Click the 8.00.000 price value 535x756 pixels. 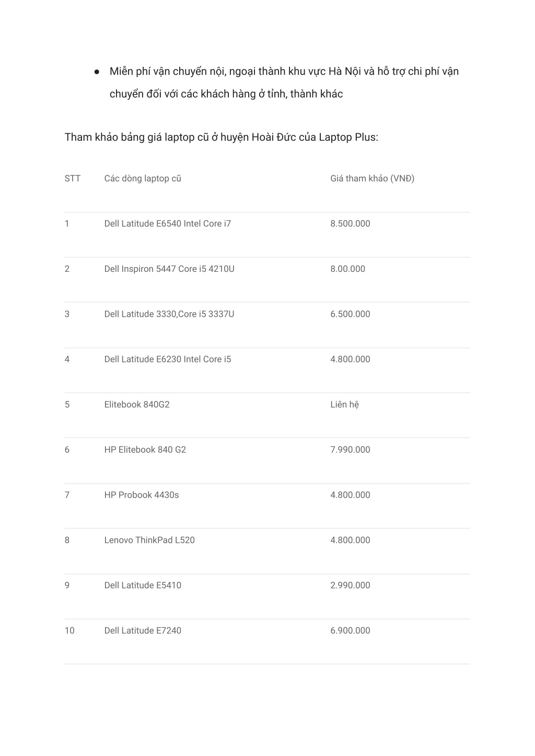[x=347, y=269]
